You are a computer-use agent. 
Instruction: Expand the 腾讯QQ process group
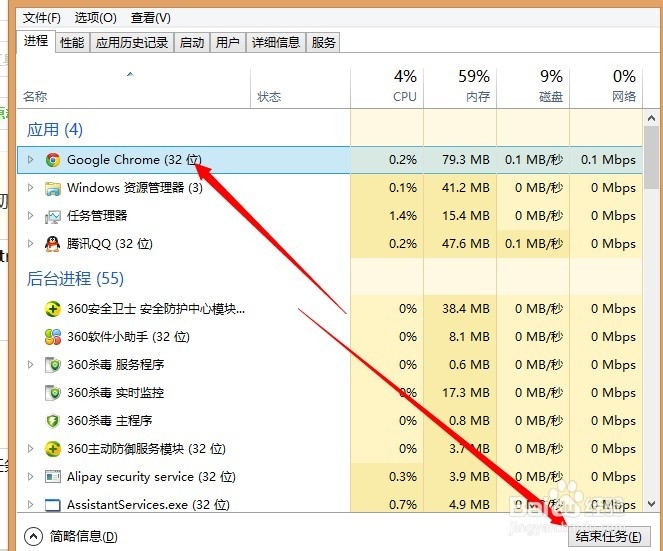point(30,244)
